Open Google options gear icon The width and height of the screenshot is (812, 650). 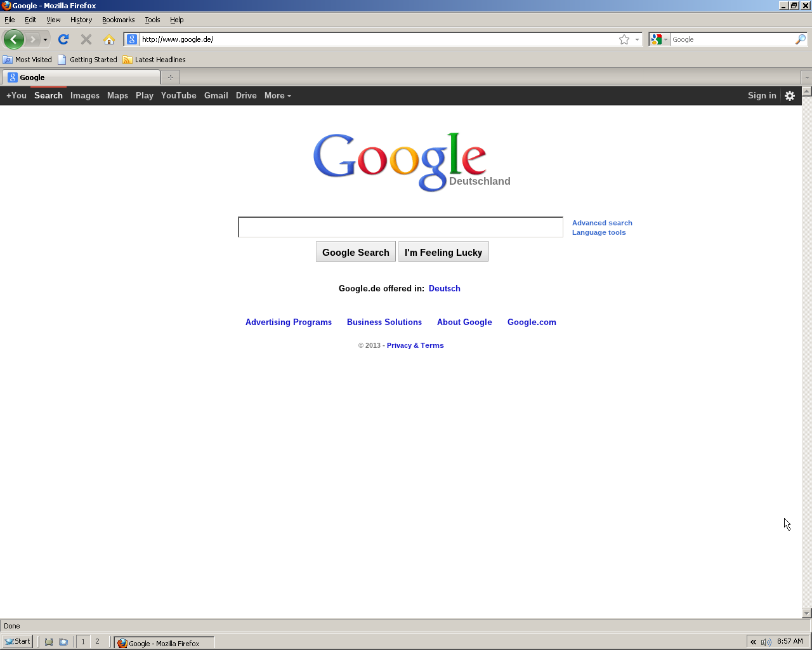point(790,96)
